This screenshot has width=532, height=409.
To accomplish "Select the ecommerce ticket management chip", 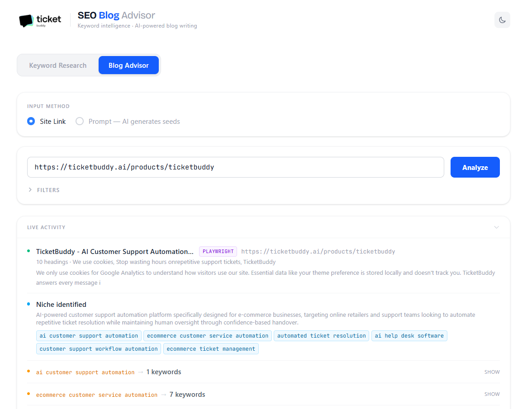I will point(211,348).
